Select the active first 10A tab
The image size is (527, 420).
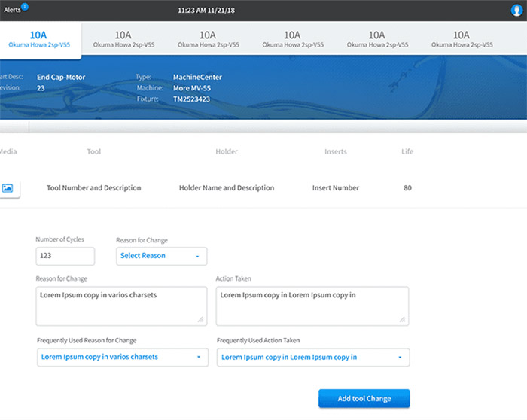(x=39, y=39)
